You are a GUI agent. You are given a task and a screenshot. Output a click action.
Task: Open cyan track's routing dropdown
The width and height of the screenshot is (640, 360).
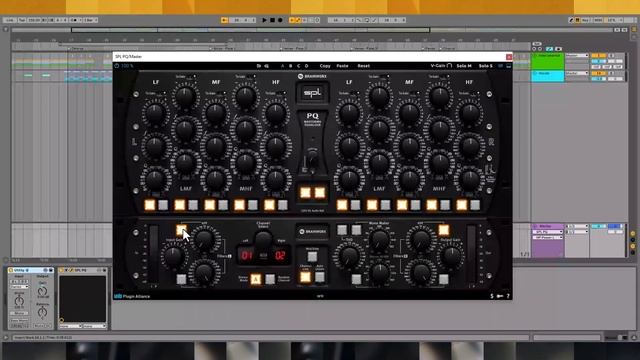tap(577, 73)
